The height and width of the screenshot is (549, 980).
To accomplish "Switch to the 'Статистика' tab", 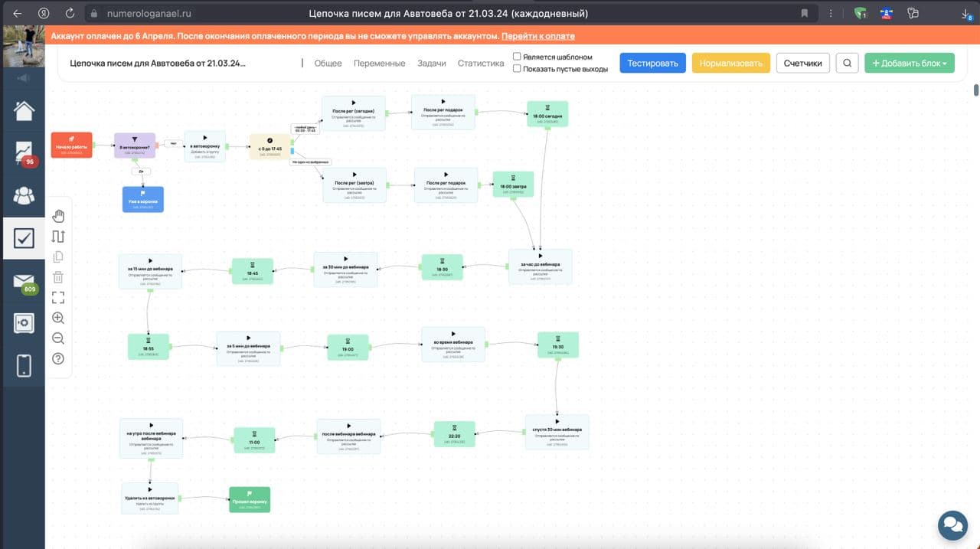I will [481, 64].
